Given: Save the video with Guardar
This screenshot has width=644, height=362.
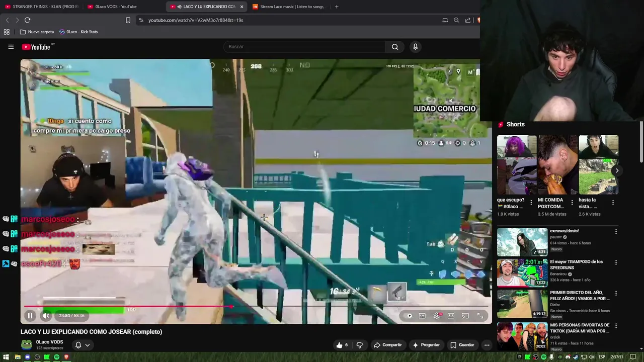Looking at the screenshot, I should pyautogui.click(x=462, y=345).
